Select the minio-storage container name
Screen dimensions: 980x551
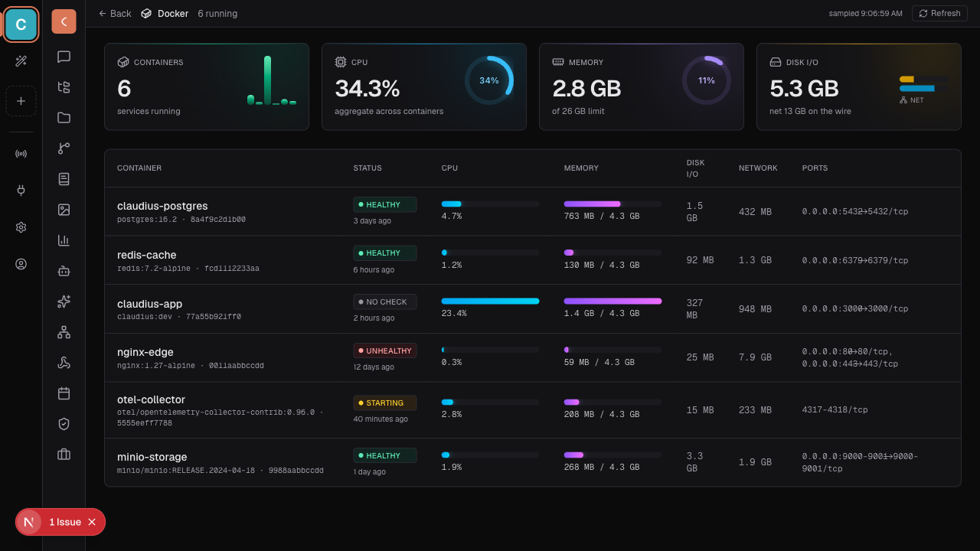click(152, 457)
